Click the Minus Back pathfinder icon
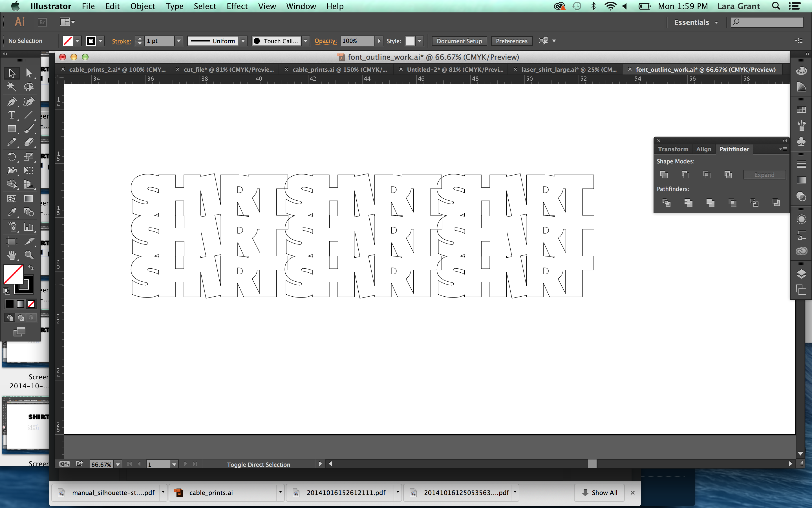The image size is (812, 508). (776, 202)
